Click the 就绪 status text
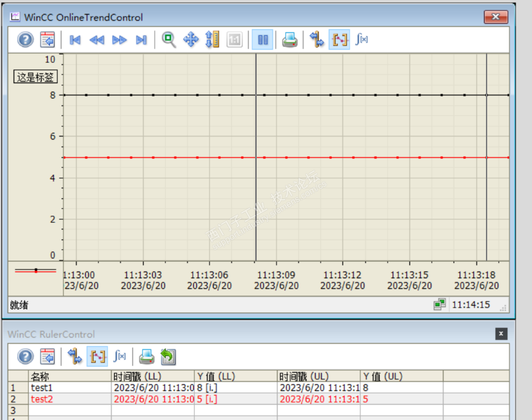The image size is (532, 420). pos(19,305)
